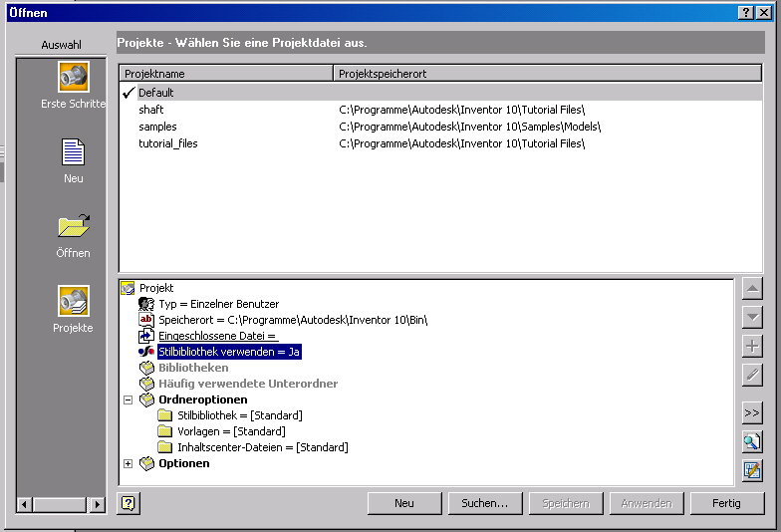Select 'Stilbibliothek verwenden = Ja' entry
Screen dimensions: 781x532
(229, 352)
